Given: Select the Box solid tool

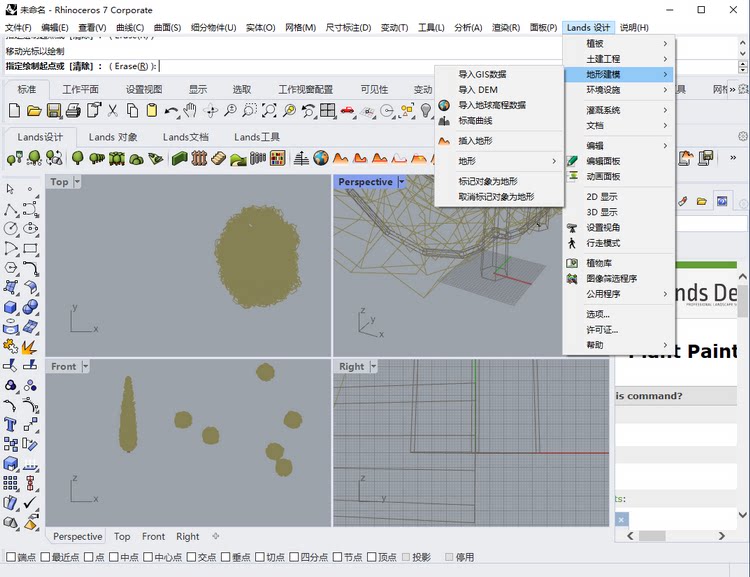Looking at the screenshot, I should 11,307.
